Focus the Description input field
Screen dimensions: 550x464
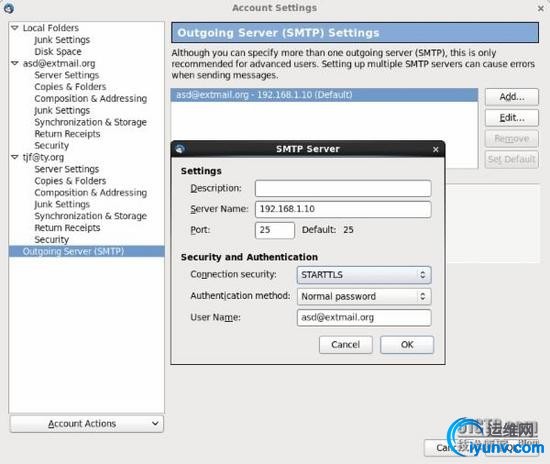point(343,188)
